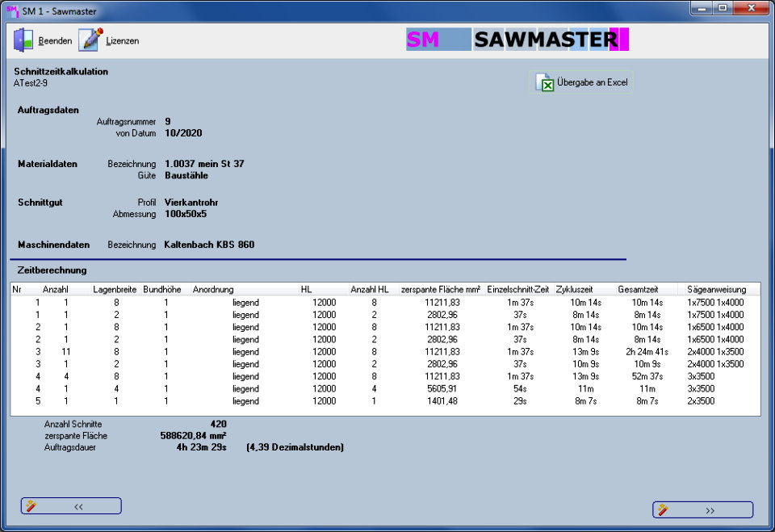This screenshot has height=532, width=775.
Task: Minimize the Sawmaster window
Action: point(702,8)
